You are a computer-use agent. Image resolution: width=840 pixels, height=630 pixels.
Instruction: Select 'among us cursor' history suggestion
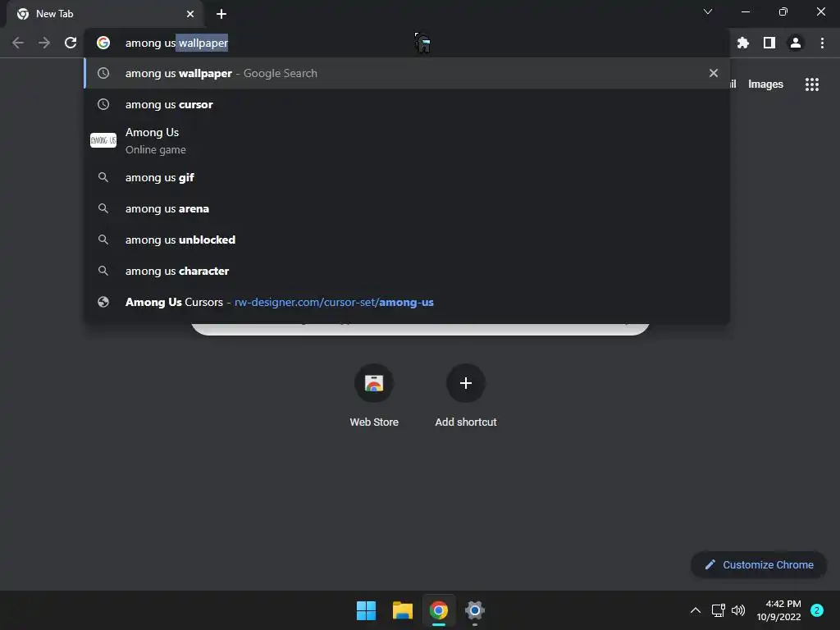click(x=407, y=104)
